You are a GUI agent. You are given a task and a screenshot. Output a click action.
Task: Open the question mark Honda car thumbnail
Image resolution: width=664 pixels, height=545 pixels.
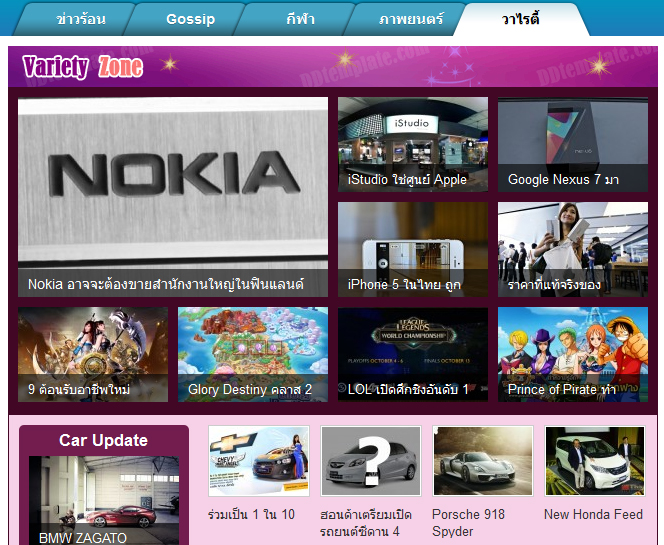[371, 461]
